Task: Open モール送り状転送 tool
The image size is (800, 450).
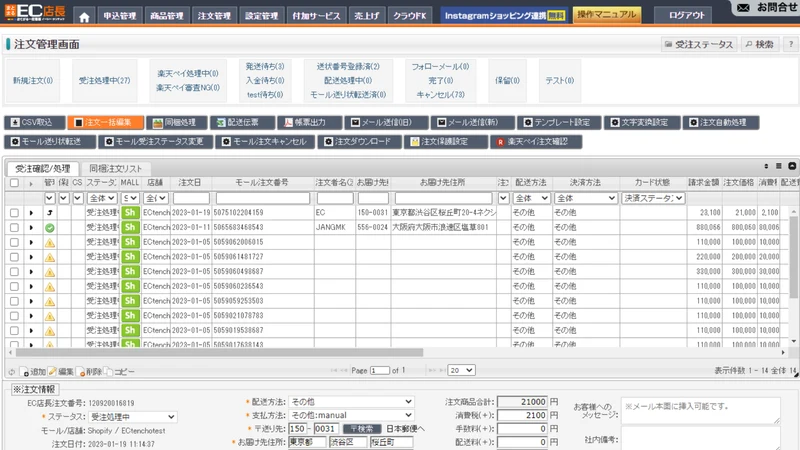Action: pos(50,141)
